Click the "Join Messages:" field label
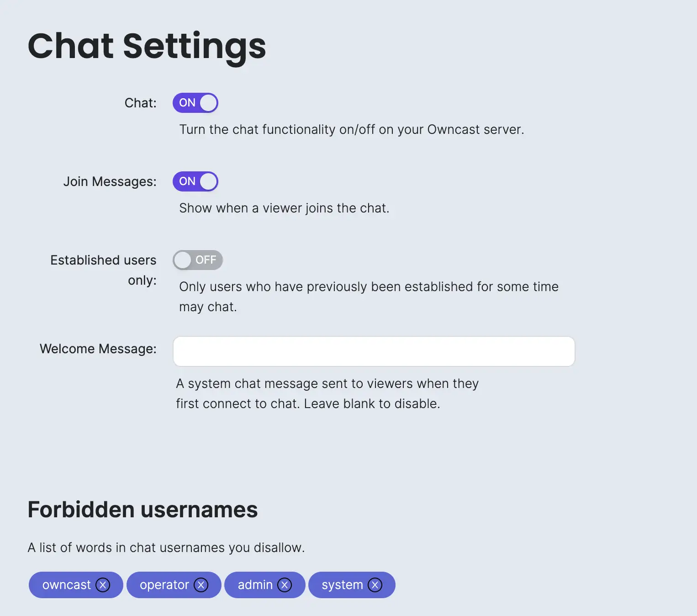 point(110,181)
